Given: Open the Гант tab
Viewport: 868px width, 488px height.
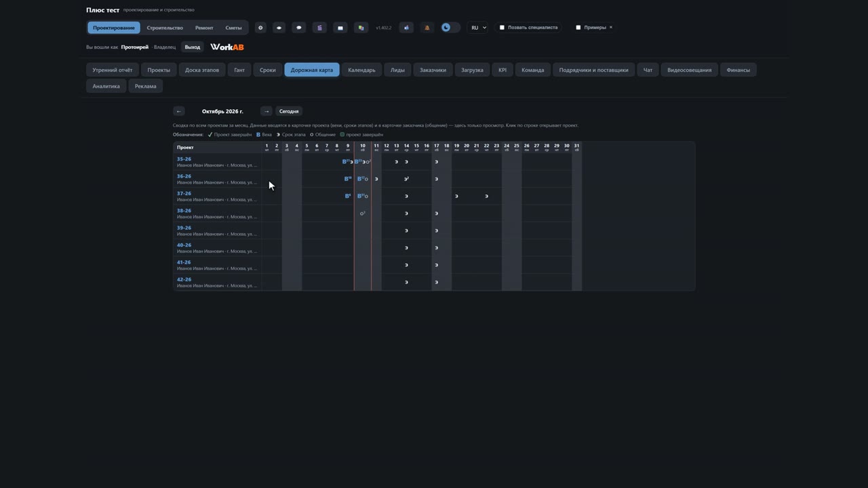Looking at the screenshot, I should tap(239, 70).
